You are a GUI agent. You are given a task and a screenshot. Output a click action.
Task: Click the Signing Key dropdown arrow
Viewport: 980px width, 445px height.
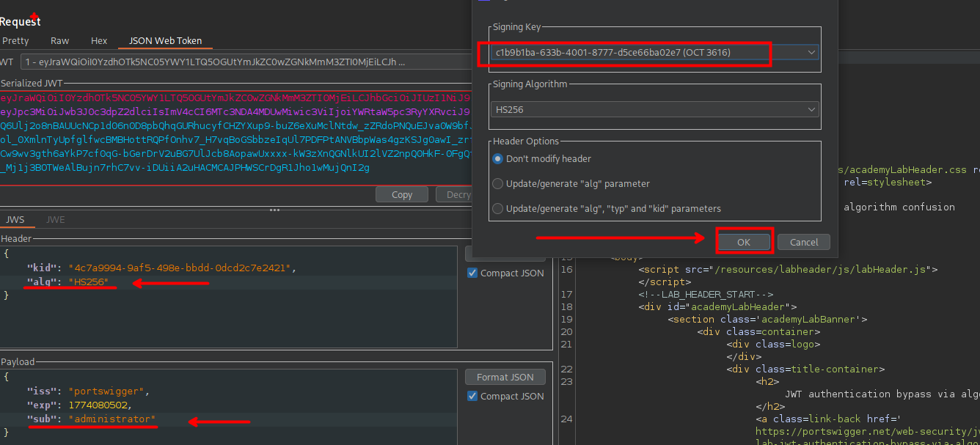811,53
